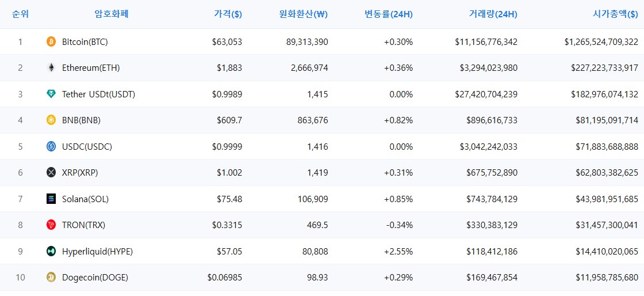
Task: Select XRP price $1.002
Action: (229, 173)
